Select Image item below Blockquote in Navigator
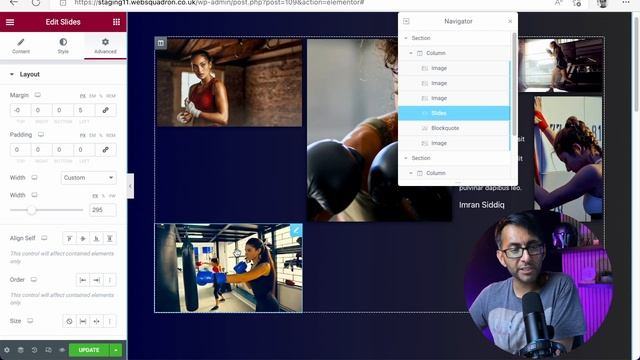 click(454, 143)
